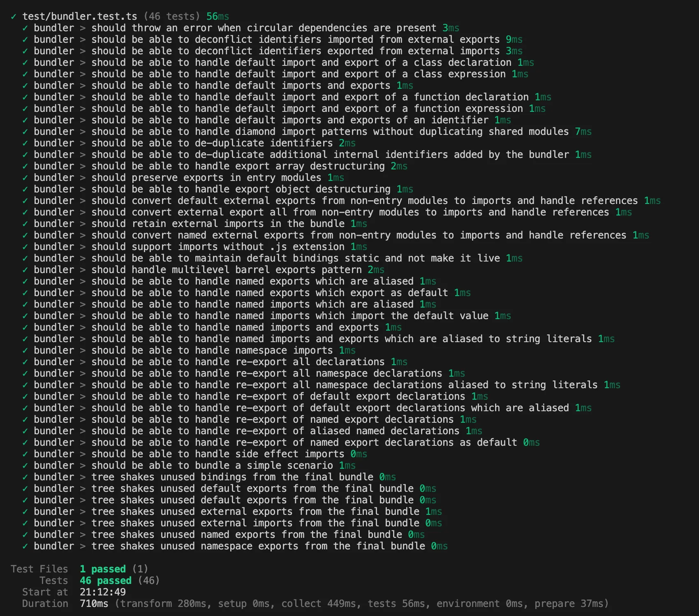
Task: Select the 'circular dependencies are present' test line
Action: coord(241,28)
